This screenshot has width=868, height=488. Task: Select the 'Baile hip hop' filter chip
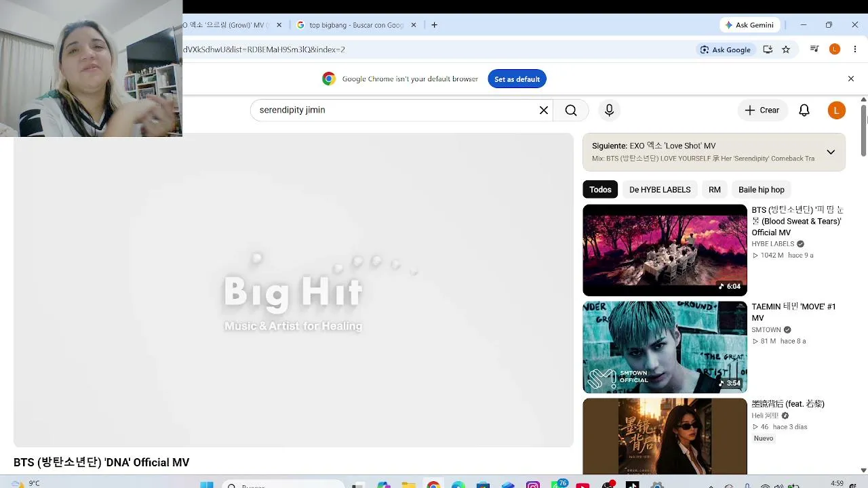tap(762, 190)
